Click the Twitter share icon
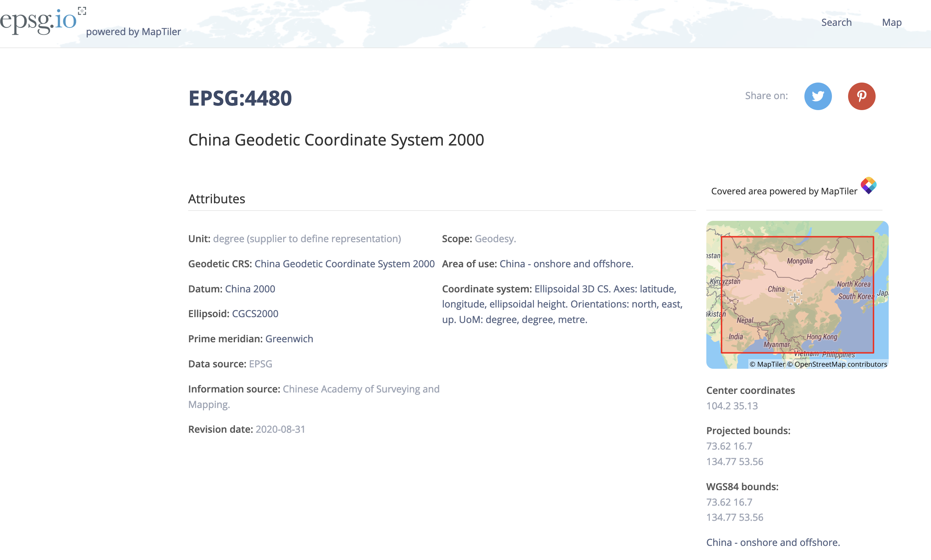Viewport: 931px width, 560px height. click(818, 96)
